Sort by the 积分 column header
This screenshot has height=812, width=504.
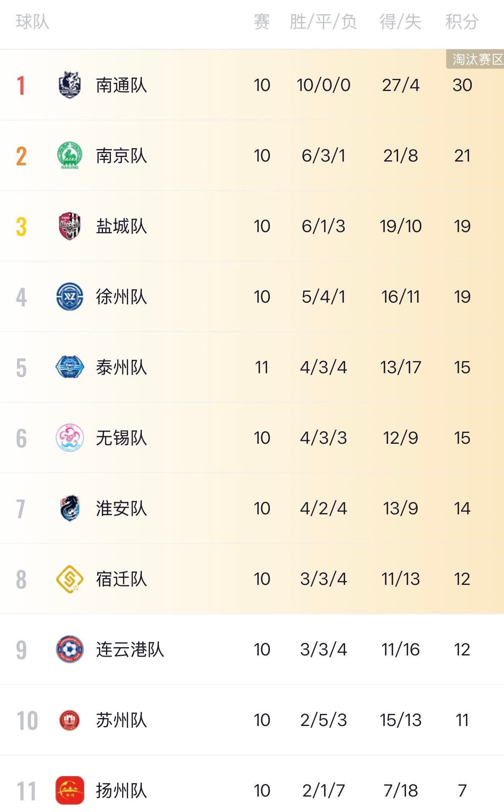462,22
